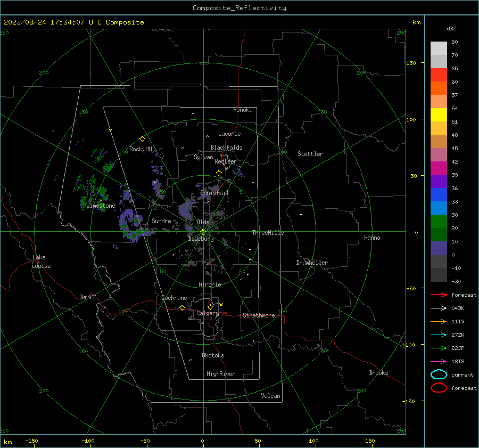479x448 pixels.
Task: Click the Sundre town label
Action: pos(161,221)
